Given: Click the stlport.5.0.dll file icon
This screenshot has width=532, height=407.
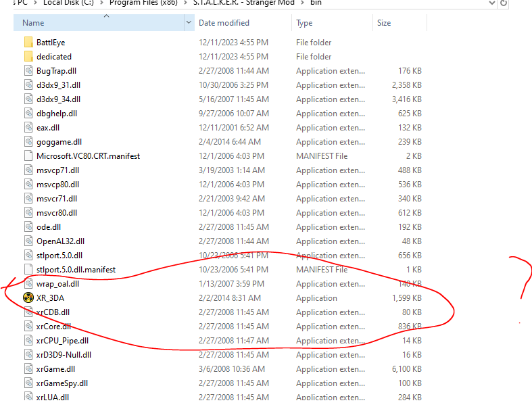Looking at the screenshot, I should (x=29, y=256).
